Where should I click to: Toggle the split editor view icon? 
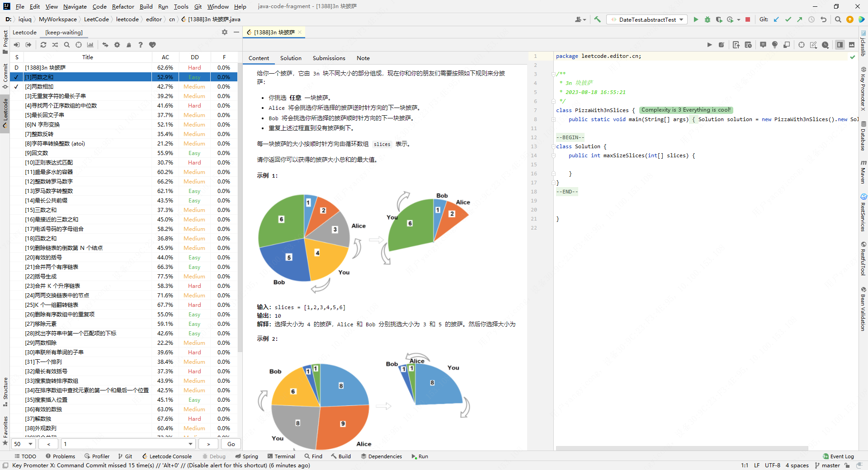point(840,45)
